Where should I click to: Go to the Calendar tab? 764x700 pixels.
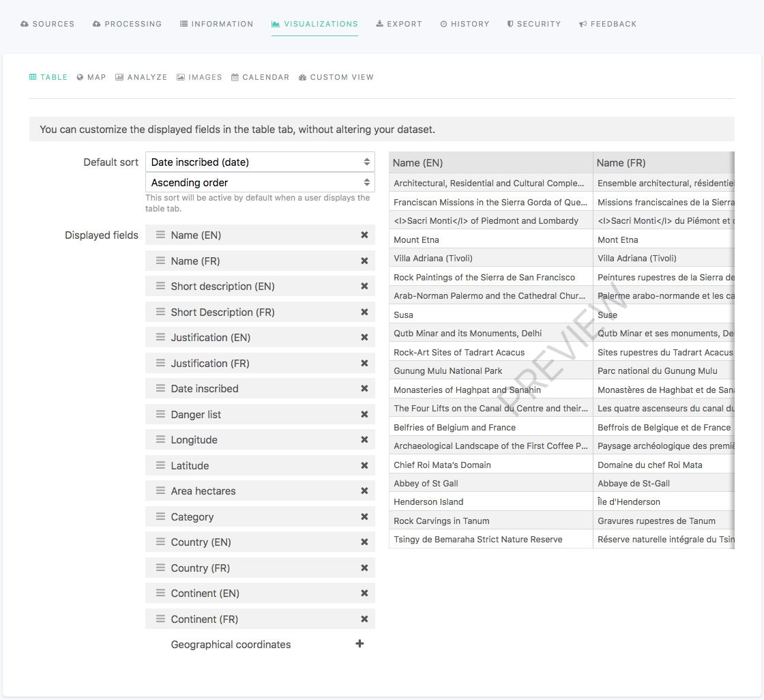click(261, 77)
